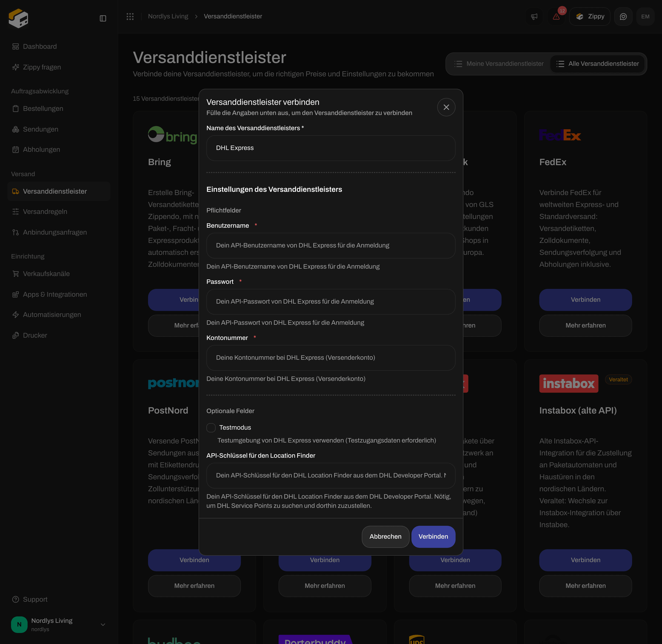Click the Veraltet badge on Instabox

tap(618, 379)
